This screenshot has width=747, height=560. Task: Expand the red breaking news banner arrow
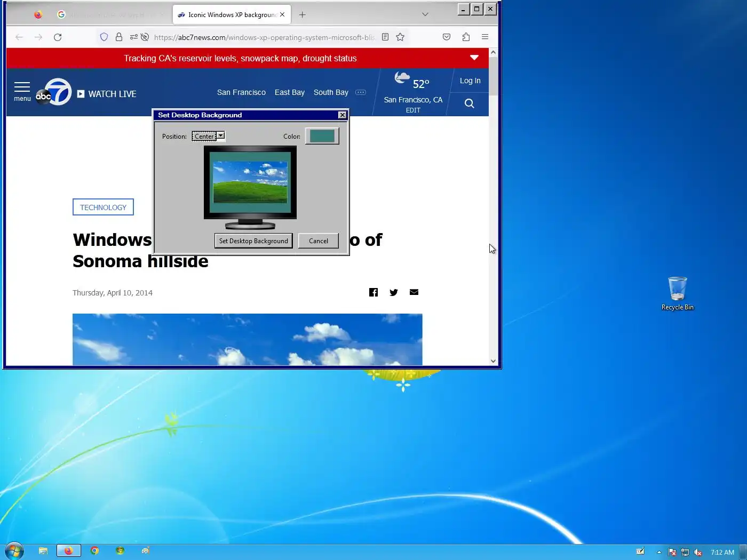(474, 58)
